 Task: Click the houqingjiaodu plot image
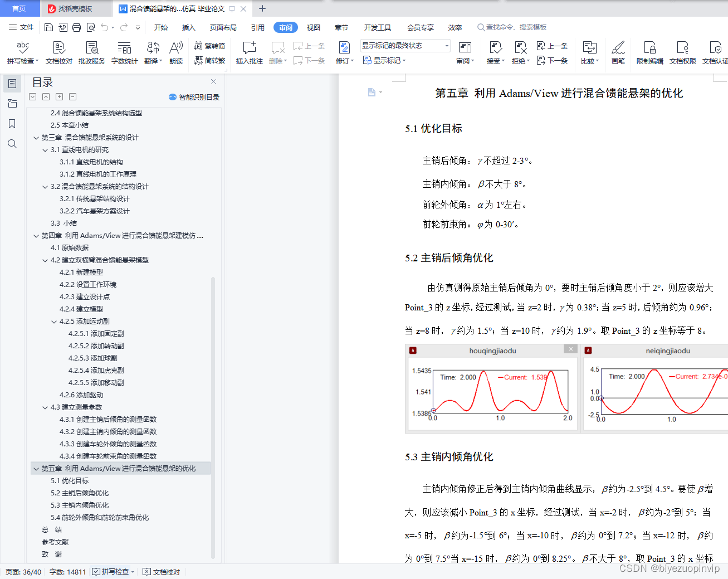point(492,388)
